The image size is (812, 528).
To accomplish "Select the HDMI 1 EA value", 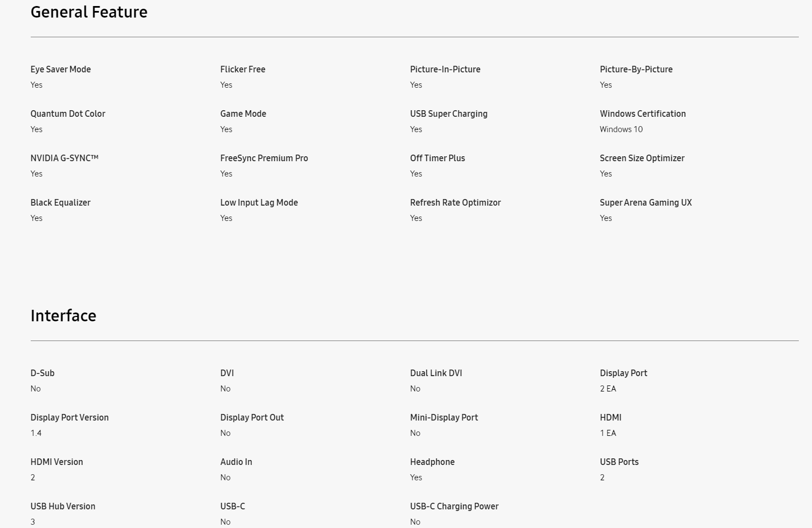I will coord(608,433).
